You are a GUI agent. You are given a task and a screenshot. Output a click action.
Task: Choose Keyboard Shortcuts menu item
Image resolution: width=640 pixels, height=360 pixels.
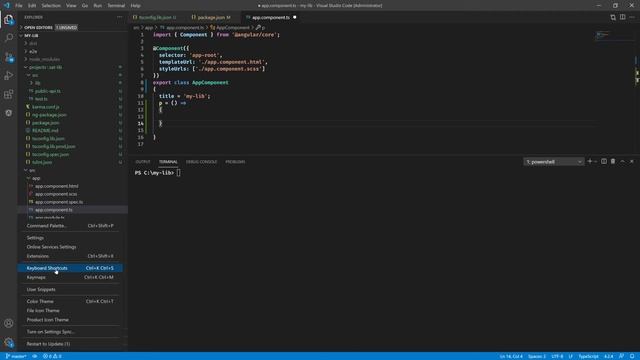pos(70,268)
